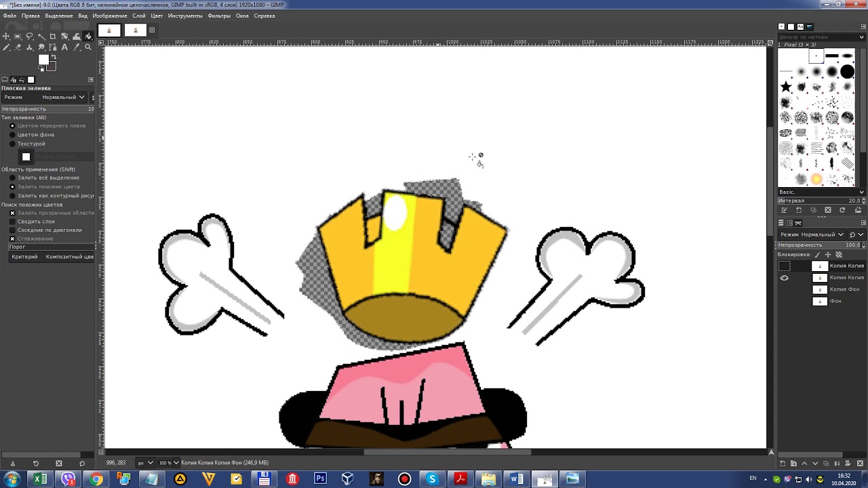The width and height of the screenshot is (868, 488).
Task: Select the Pencil paint tool
Action: pyautogui.click(x=6, y=47)
